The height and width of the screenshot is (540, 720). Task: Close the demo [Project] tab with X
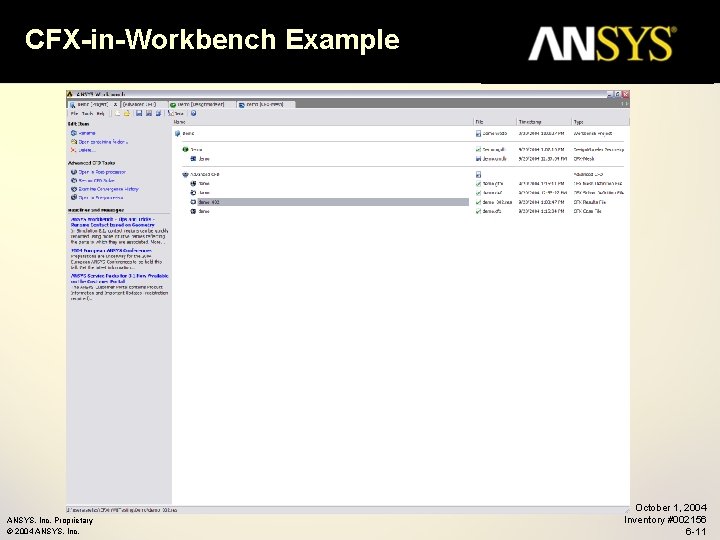pos(116,104)
